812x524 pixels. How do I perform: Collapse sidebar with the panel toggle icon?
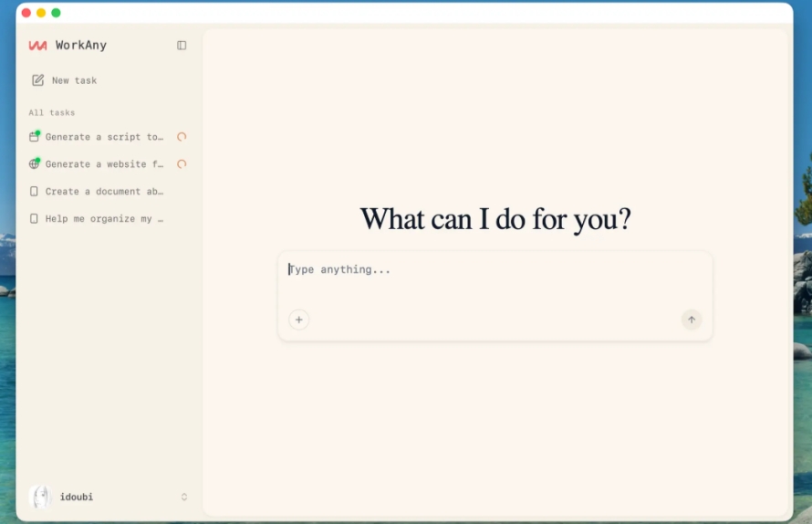point(182,46)
